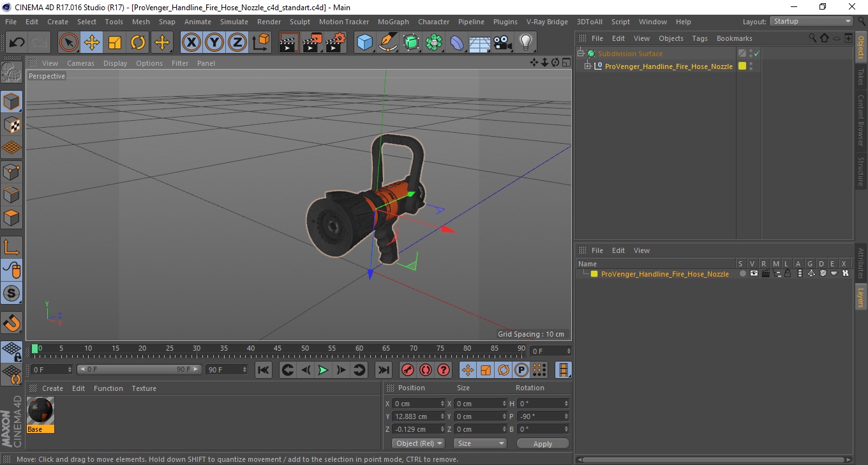Click the Apply button

[x=542, y=443]
